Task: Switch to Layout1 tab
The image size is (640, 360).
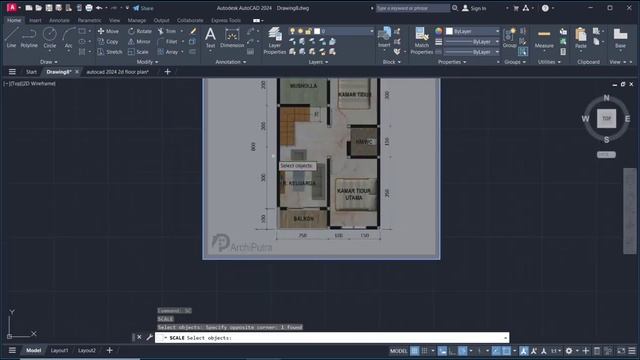Action: tap(59, 351)
